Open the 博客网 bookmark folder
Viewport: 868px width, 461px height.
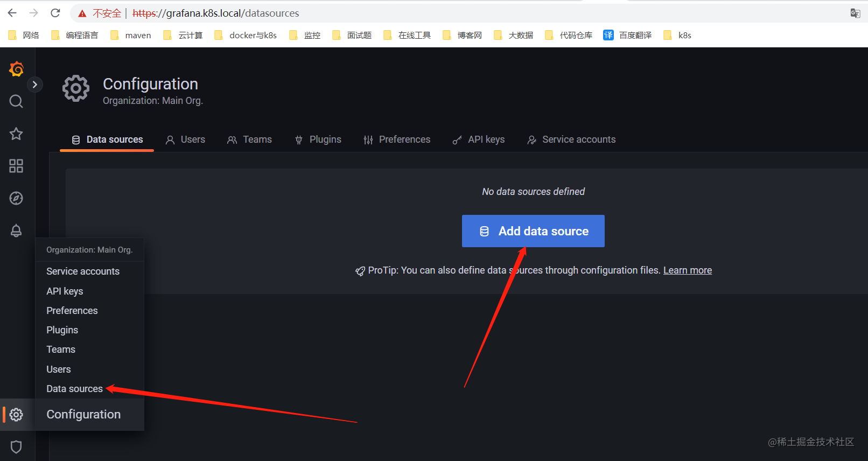463,35
